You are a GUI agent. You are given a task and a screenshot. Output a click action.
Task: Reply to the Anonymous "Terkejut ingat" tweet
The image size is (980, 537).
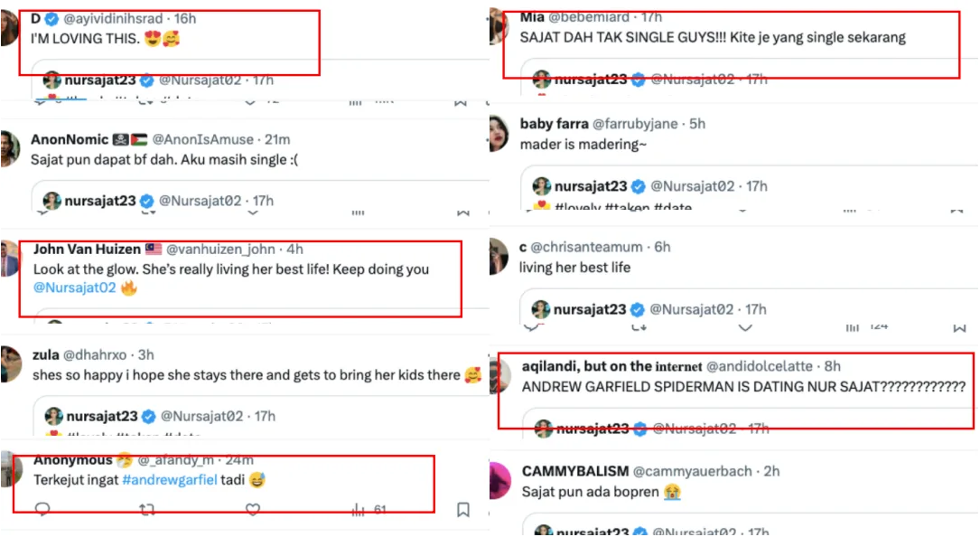(42, 510)
